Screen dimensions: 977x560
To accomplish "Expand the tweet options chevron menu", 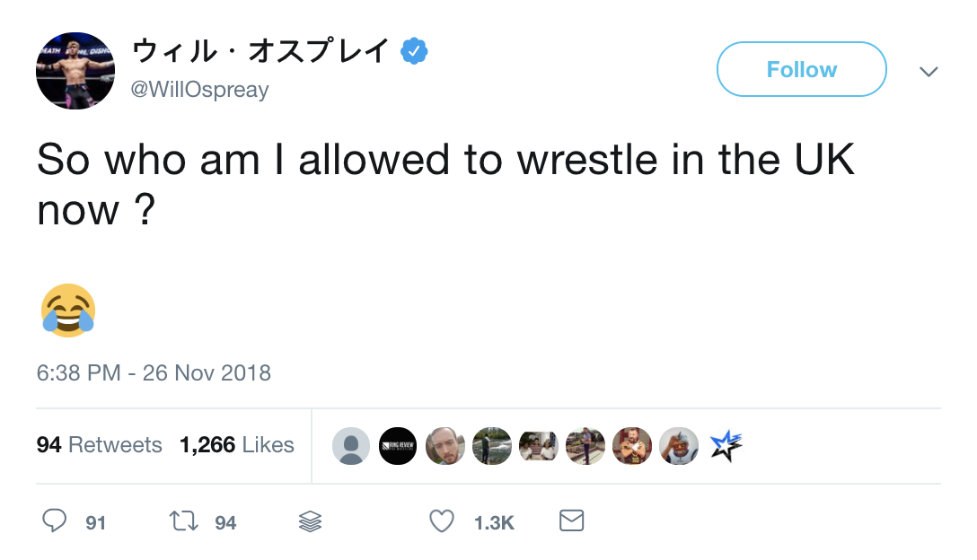I will coord(929,71).
